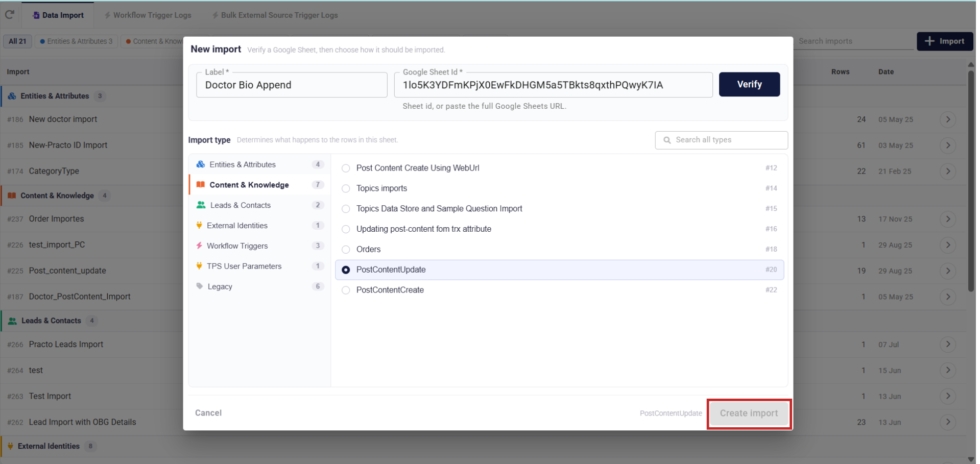980x464 pixels.
Task: Open row arrow for CategoryType import
Action: pos(948,172)
